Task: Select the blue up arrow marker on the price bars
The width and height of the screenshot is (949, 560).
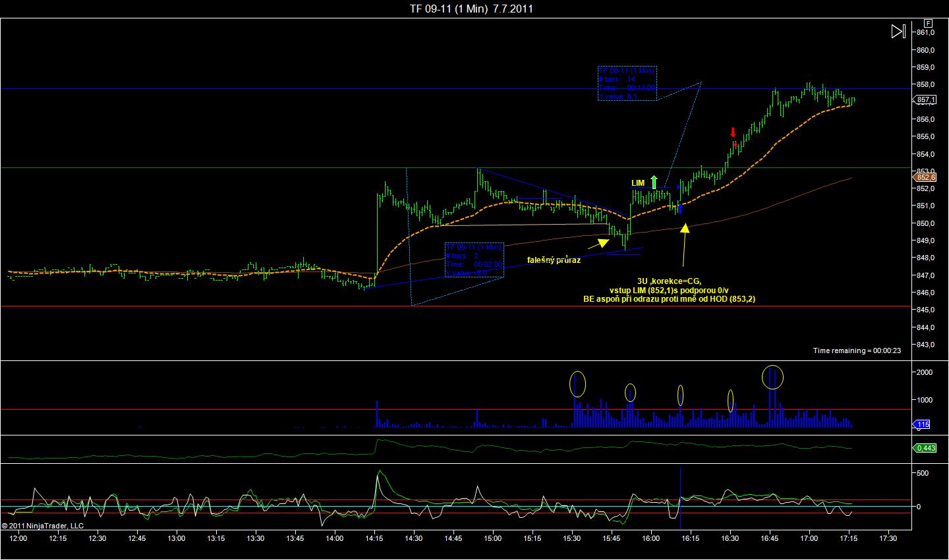Action: click(679, 209)
